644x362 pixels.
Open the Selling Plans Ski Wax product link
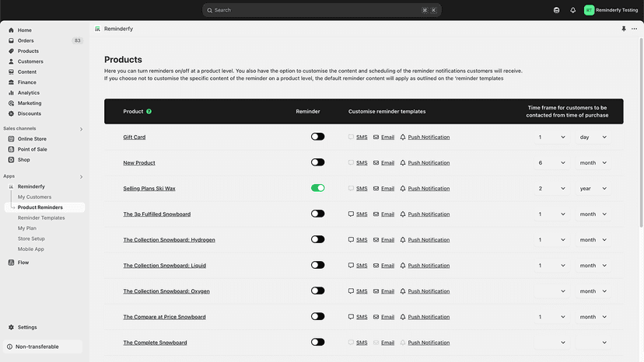(149, 189)
